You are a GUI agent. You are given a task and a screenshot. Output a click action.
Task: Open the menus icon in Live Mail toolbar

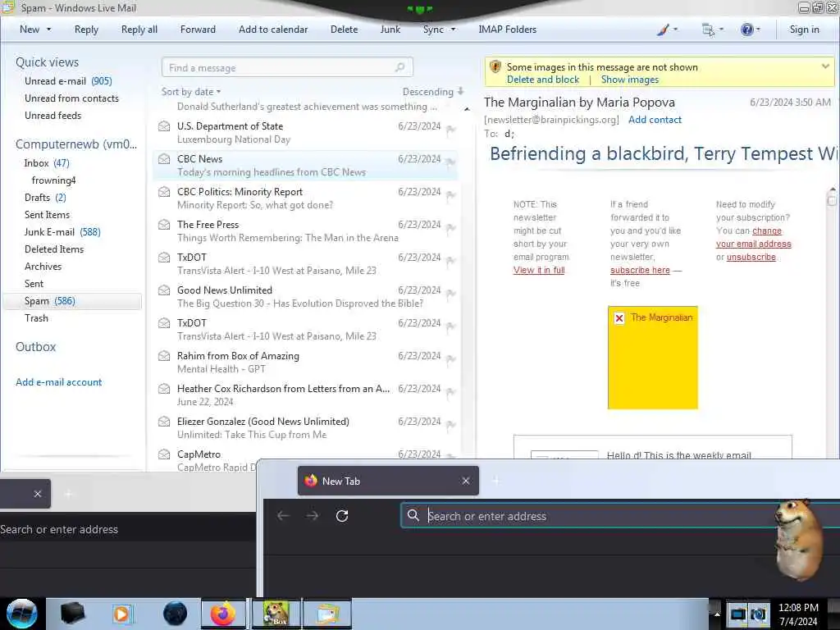[708, 30]
